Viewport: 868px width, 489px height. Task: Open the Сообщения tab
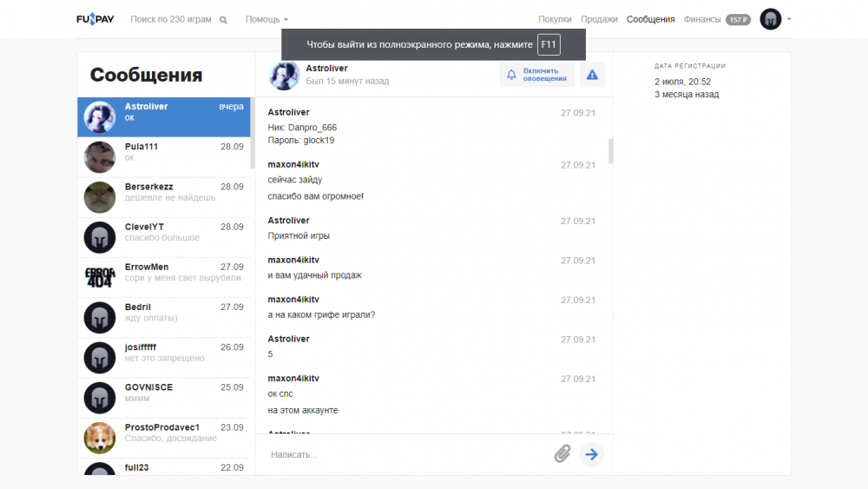point(650,19)
